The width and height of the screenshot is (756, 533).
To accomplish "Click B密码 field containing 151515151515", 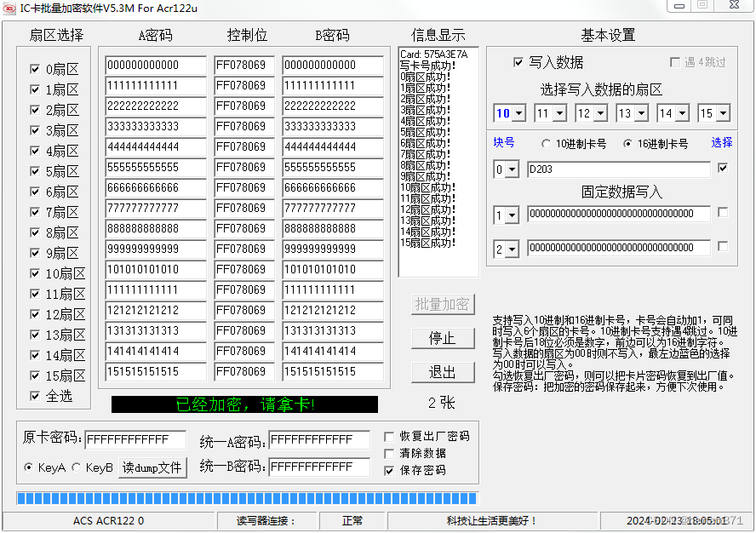I will point(333,371).
